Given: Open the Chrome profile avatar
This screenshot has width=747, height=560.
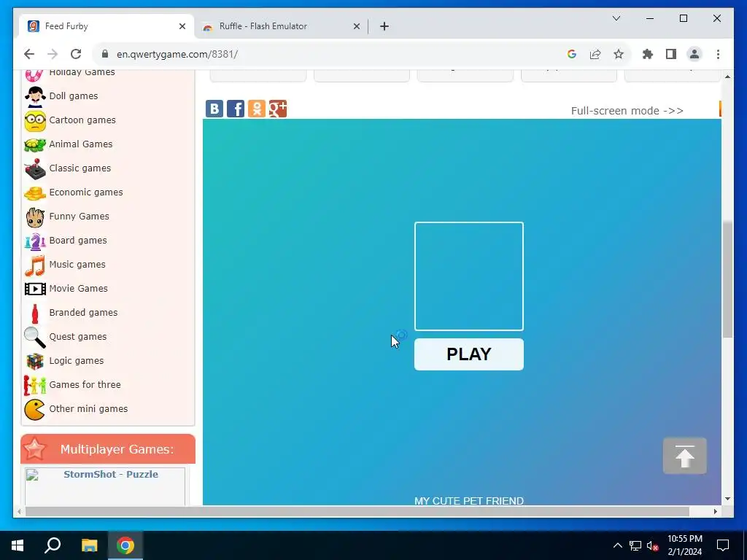Looking at the screenshot, I should (694, 54).
